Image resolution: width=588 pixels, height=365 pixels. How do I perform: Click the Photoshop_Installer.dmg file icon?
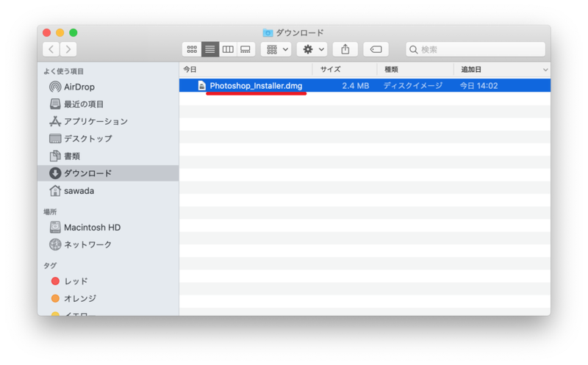point(201,85)
